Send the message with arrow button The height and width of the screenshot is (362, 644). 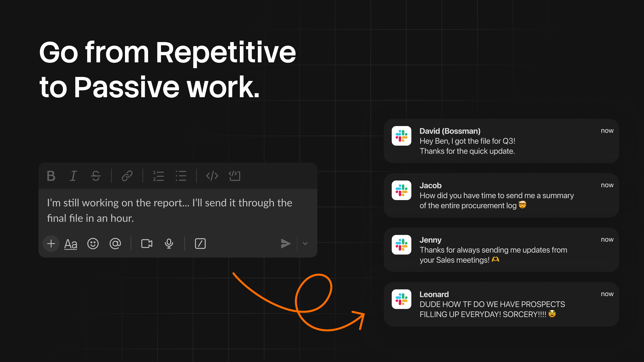pos(285,244)
